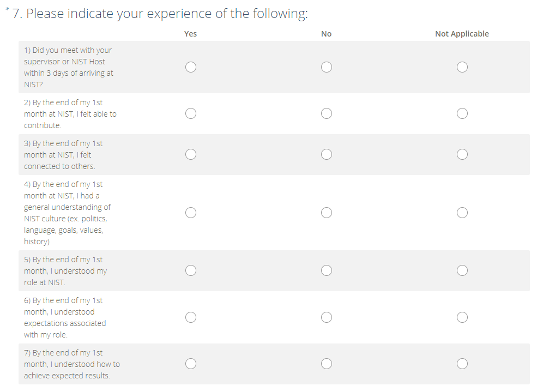Answer No for understanding NIST culture
Screen dimensions: 537x392
click(327, 213)
